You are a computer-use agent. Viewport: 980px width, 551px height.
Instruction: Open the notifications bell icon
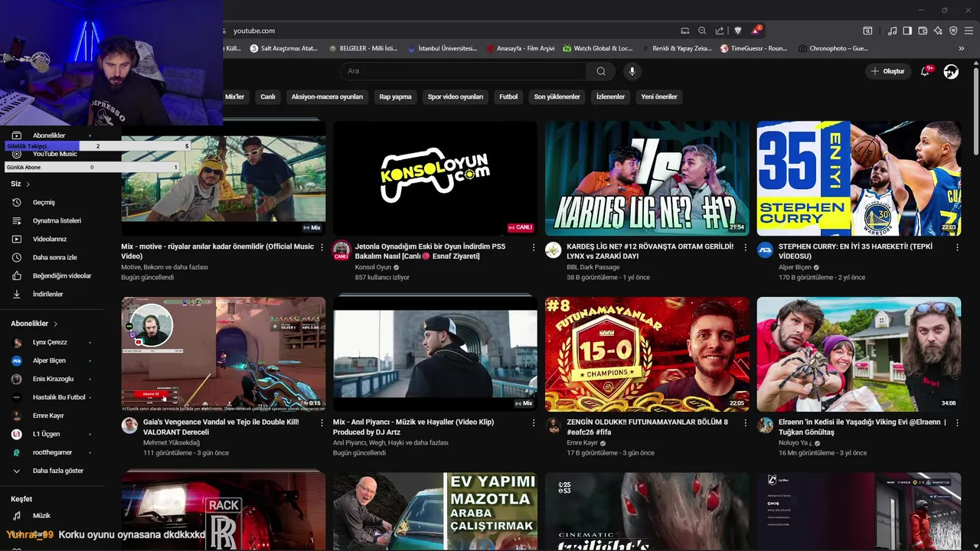pyautogui.click(x=925, y=71)
